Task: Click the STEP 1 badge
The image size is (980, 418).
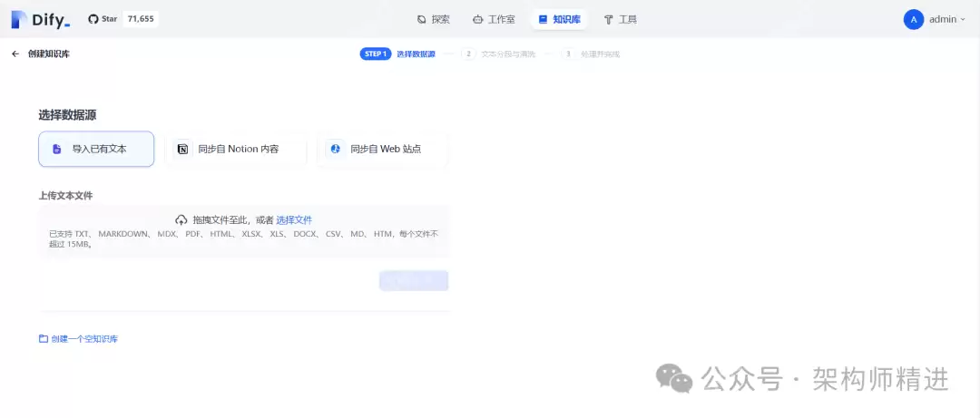Action: [x=376, y=53]
